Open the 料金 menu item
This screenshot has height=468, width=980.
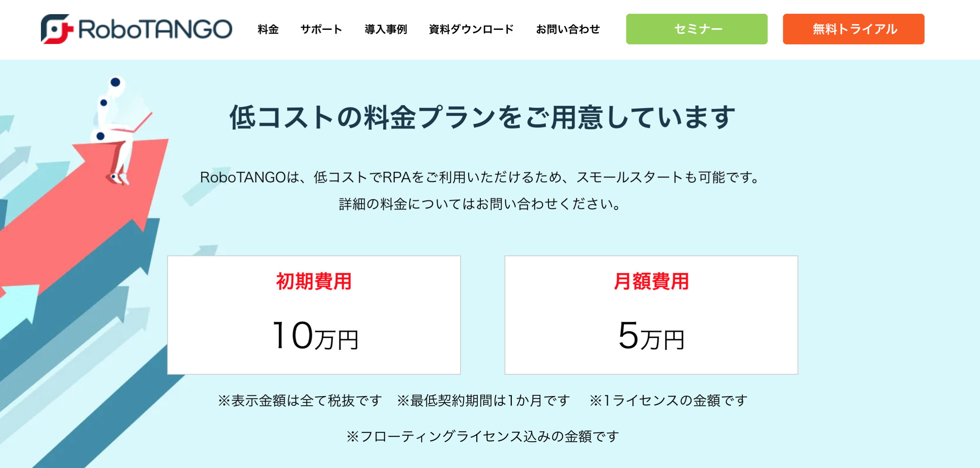click(268, 29)
